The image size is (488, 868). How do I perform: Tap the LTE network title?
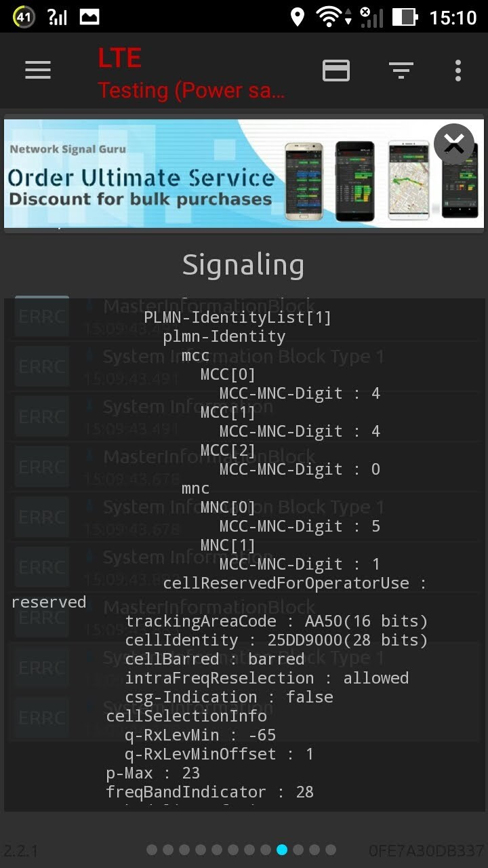tap(119, 58)
